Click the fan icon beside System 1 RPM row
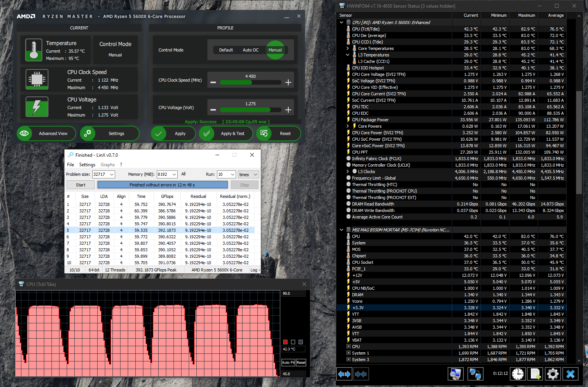This screenshot has height=387, width=588. tap(348, 353)
